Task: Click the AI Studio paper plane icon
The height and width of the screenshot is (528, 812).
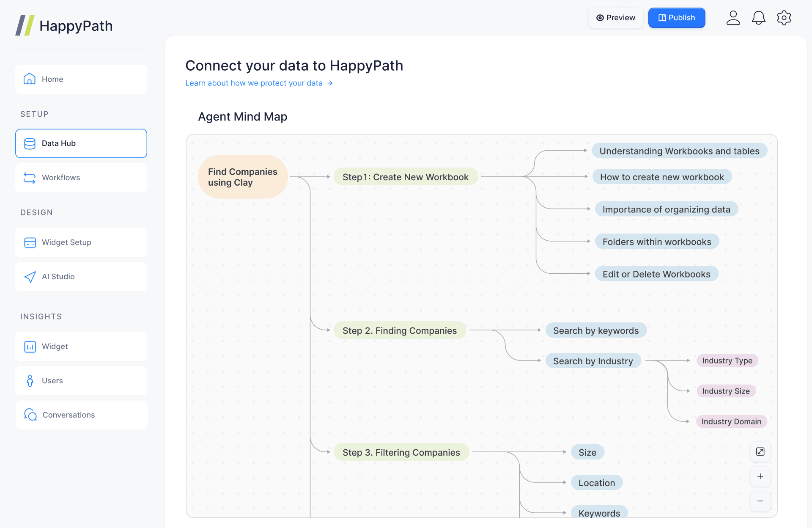Action: (30, 277)
